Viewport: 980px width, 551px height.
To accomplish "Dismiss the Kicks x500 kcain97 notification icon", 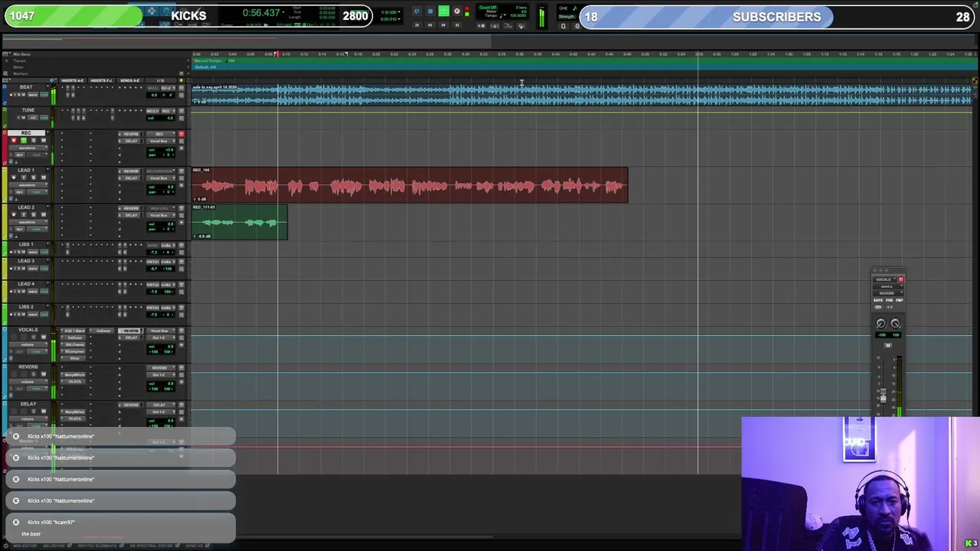I will [x=15, y=522].
